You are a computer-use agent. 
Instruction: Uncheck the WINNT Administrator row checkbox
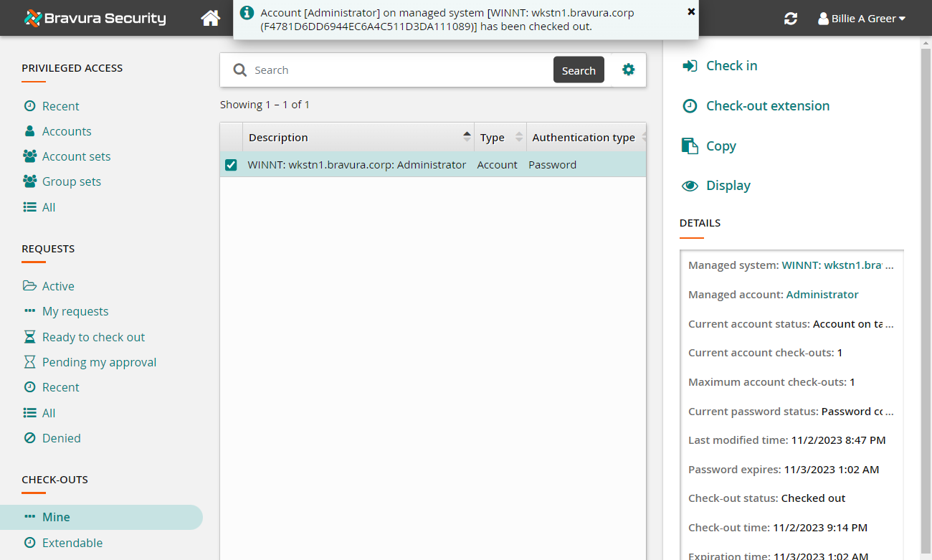[231, 165]
